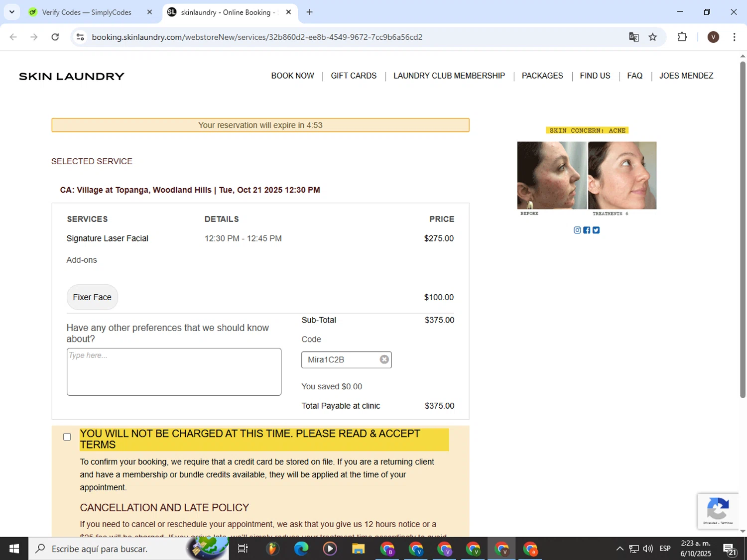
Task: Open browser extensions menu
Action: click(682, 37)
